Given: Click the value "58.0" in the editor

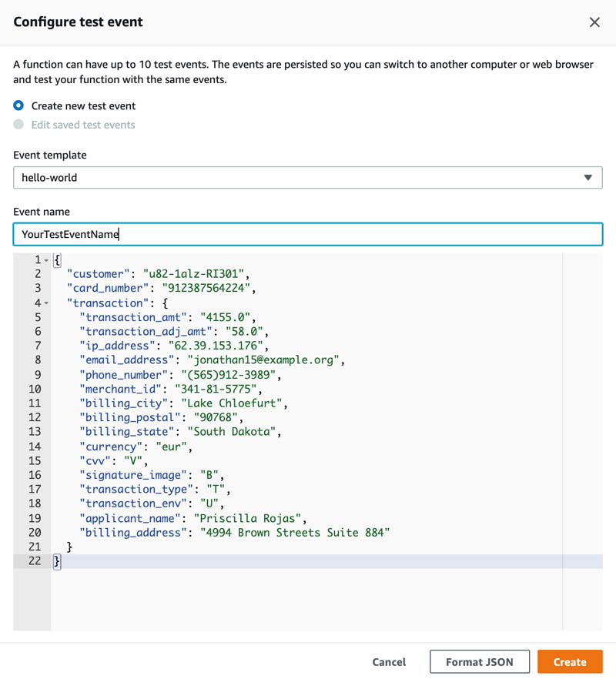Looking at the screenshot, I should (x=244, y=332).
